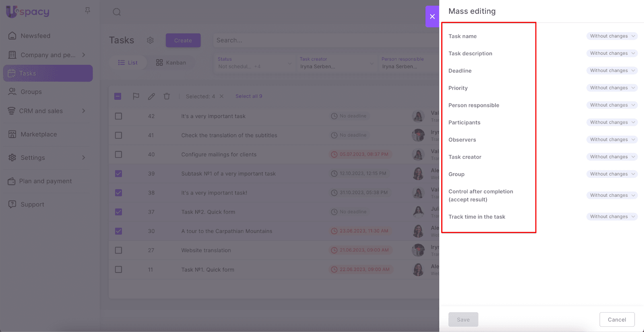Click the flag icon in selection toolbar

pos(136,96)
